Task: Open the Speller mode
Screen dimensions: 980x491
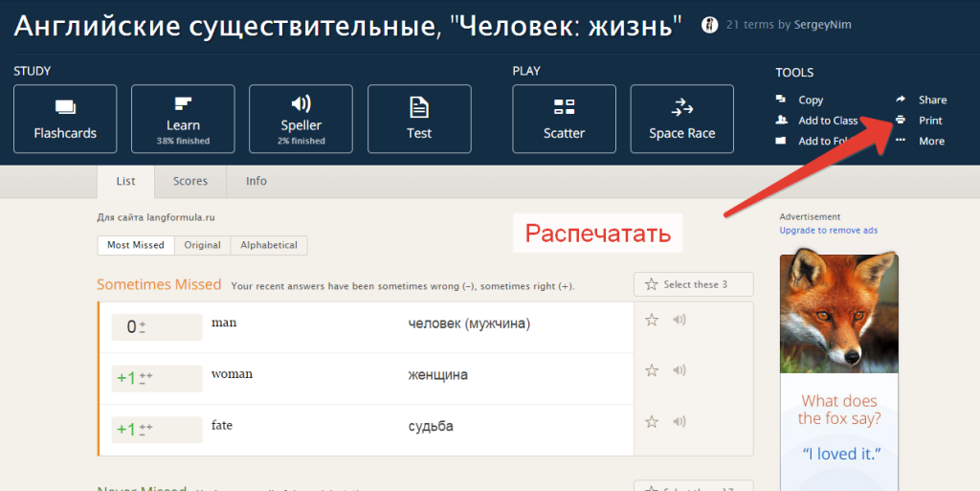Action: pyautogui.click(x=301, y=119)
